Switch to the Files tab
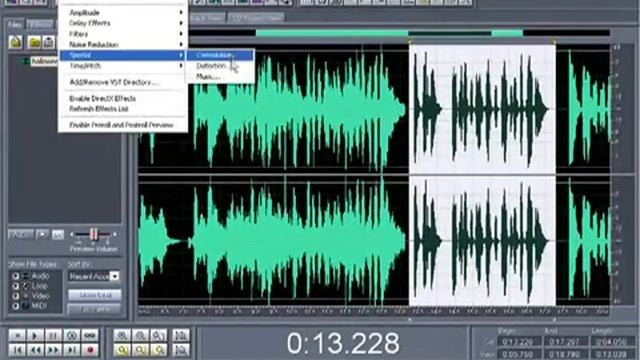 [15, 24]
